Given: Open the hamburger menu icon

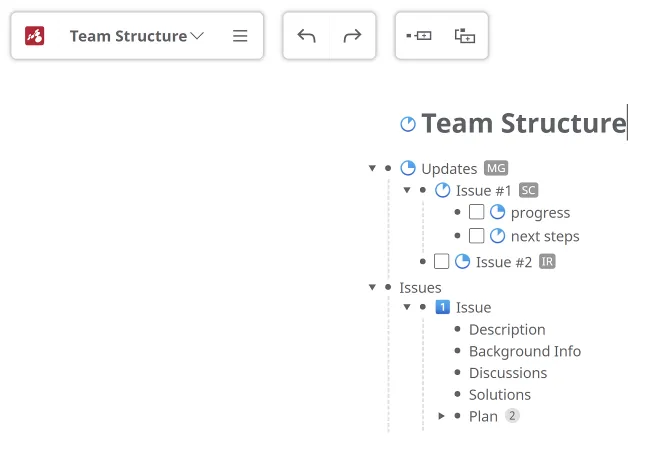Looking at the screenshot, I should point(240,36).
